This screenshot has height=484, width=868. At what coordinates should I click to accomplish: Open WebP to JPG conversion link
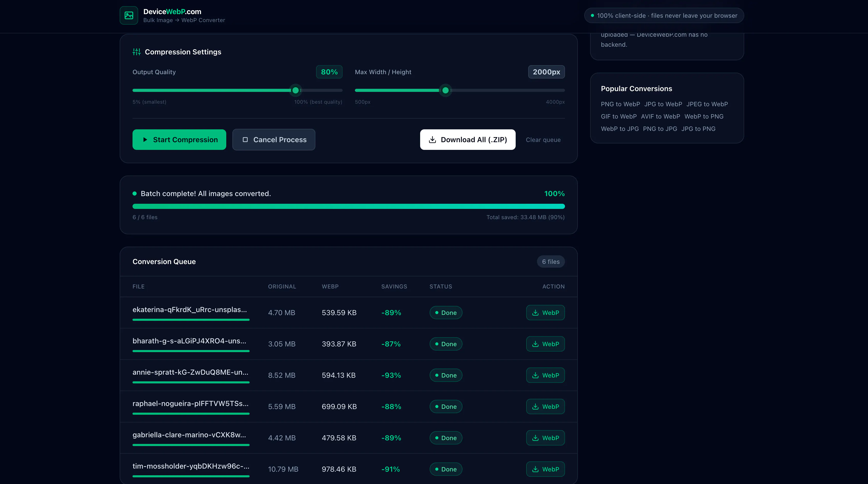coord(620,129)
